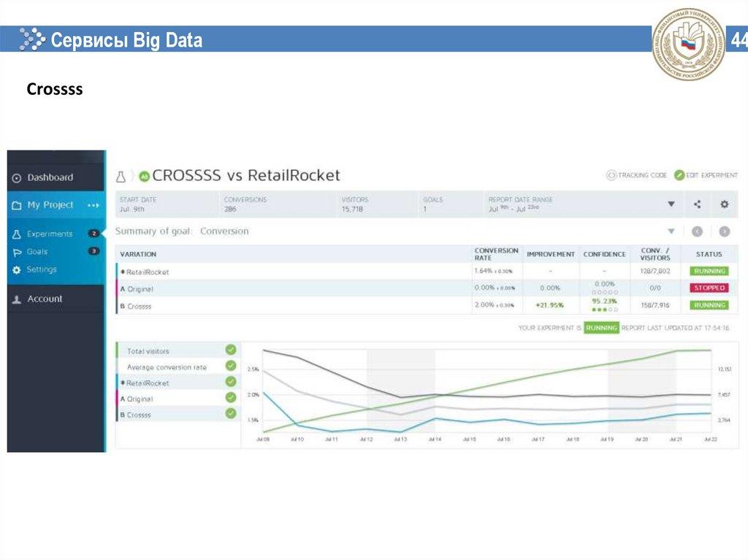Screen dimensions: 748x560
Task: Open the Account section in the sidebar
Action: pyautogui.click(x=45, y=299)
